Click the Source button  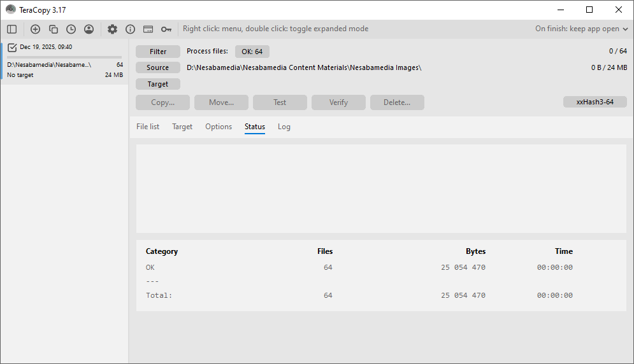tap(158, 67)
